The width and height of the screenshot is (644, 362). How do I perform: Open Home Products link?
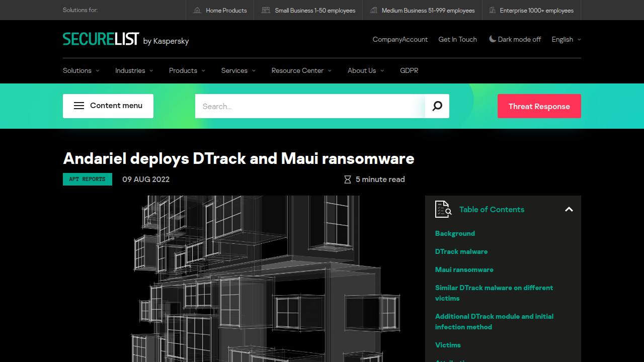click(220, 10)
